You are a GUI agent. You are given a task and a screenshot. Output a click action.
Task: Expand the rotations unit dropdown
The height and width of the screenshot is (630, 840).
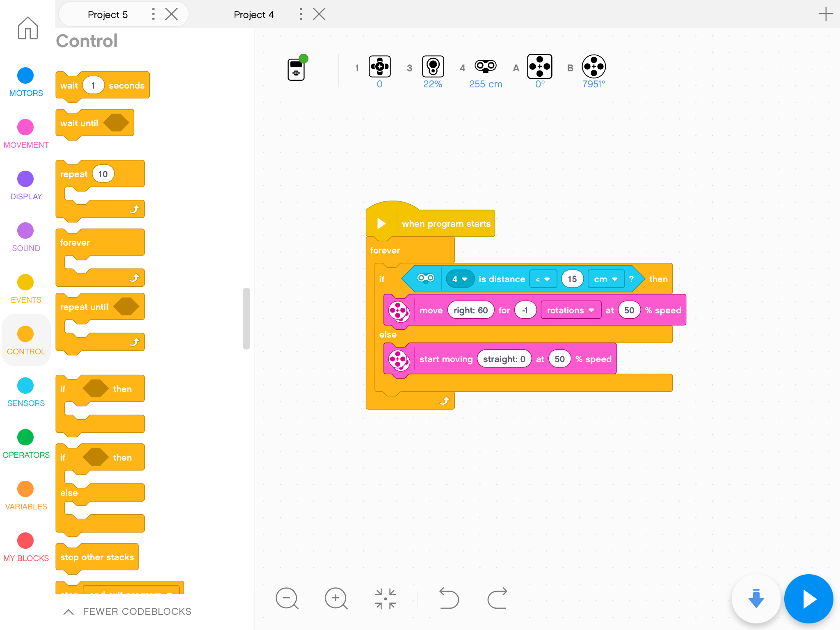click(571, 310)
